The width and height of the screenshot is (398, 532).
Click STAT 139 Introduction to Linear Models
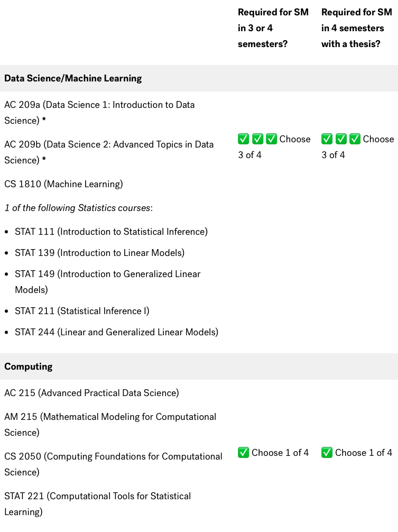(x=100, y=253)
